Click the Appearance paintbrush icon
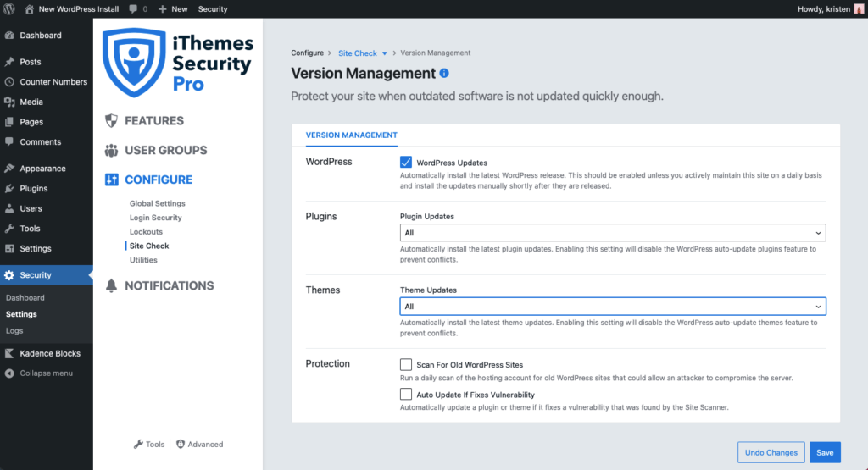Screen dimensions: 868x470 coord(9,168)
